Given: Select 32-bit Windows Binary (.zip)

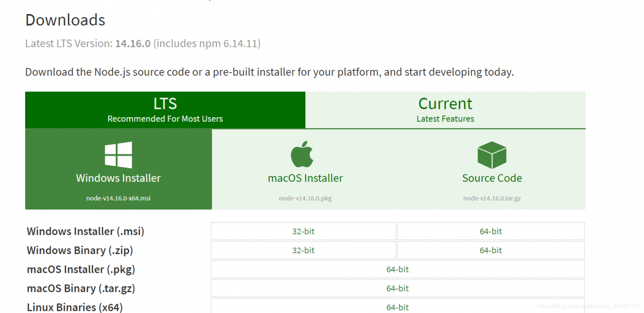Looking at the screenshot, I should coord(303,250).
